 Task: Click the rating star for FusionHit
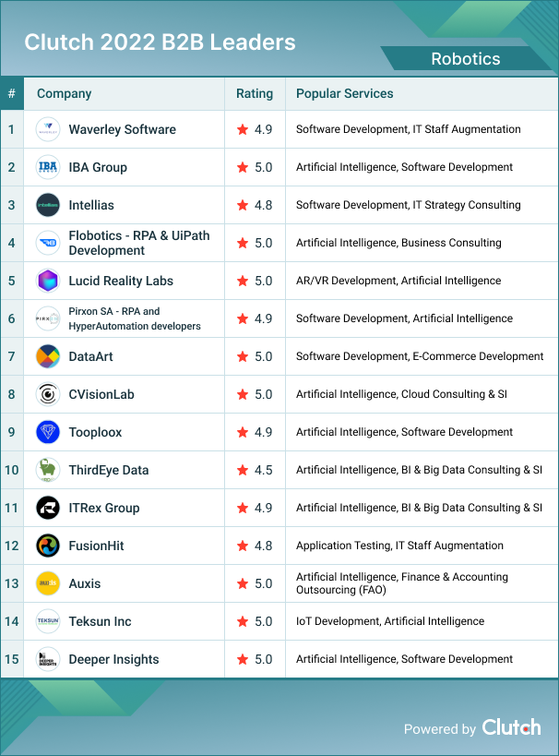coord(243,546)
